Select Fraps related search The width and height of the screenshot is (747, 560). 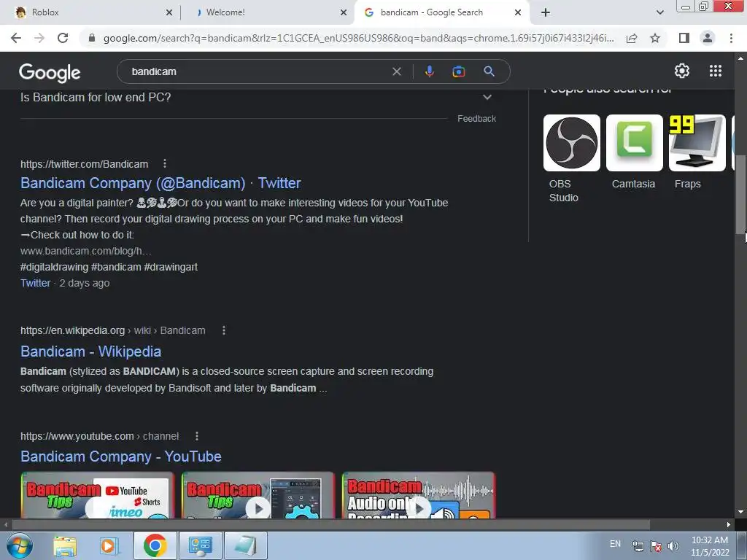(697, 152)
